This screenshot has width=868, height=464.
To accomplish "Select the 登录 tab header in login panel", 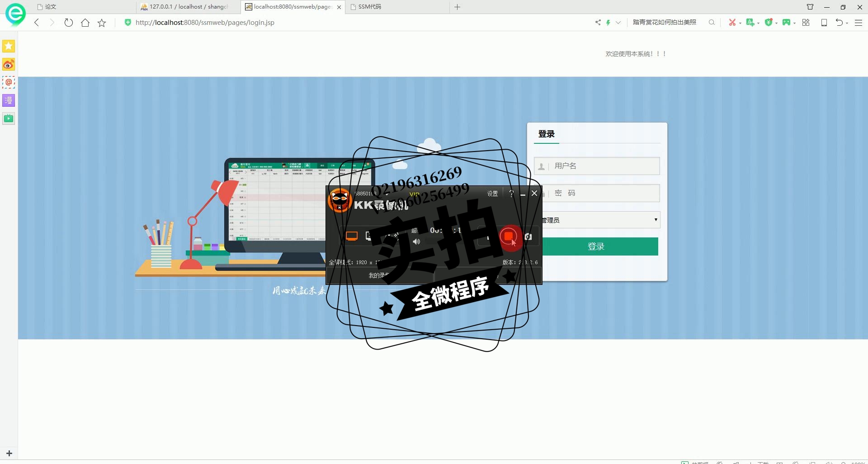I will 546,134.
